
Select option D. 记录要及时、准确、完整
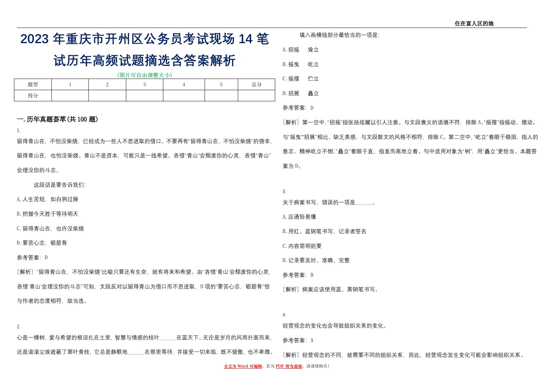pyautogui.click(x=316, y=260)
